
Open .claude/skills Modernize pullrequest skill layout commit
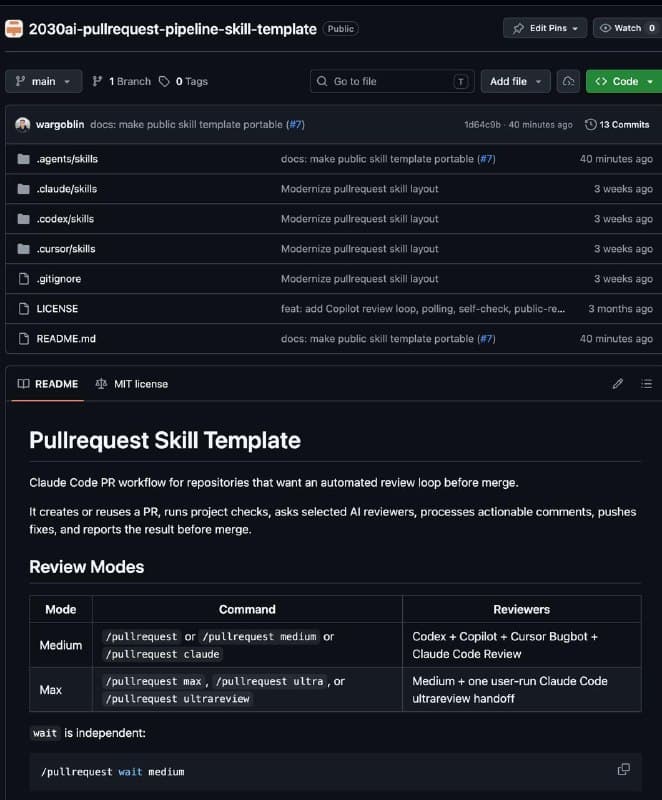[x=360, y=189]
